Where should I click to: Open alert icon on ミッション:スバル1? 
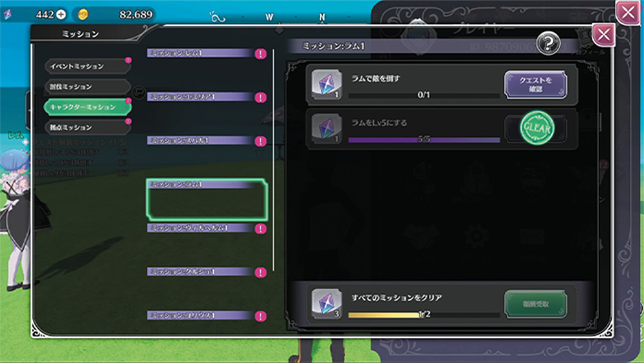pos(260,141)
